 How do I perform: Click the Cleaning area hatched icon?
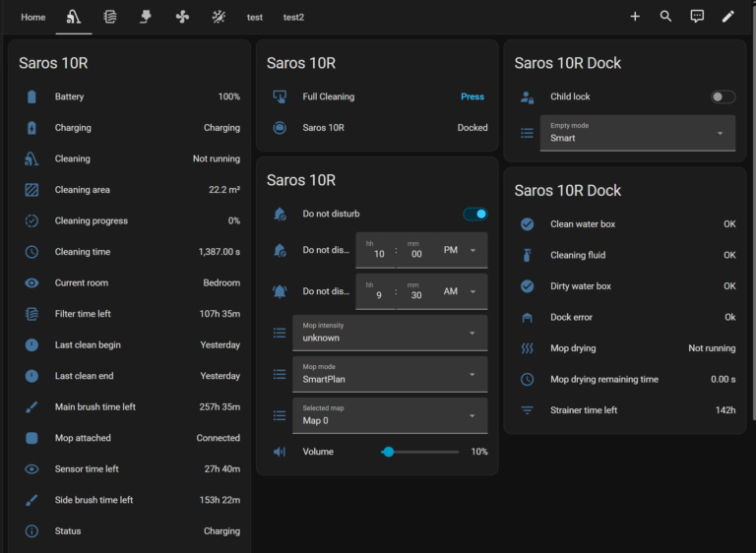pos(31,190)
